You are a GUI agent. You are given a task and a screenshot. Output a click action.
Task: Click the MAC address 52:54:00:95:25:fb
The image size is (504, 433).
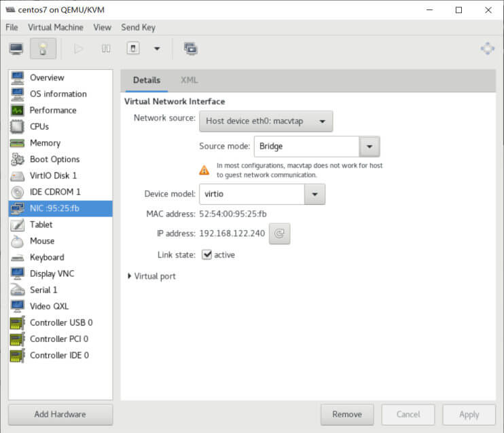coord(233,214)
